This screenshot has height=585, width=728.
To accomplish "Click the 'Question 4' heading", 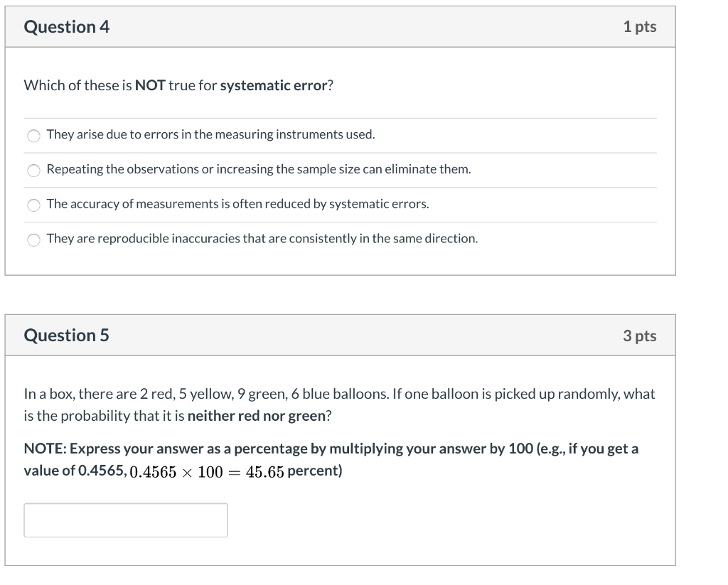I will [x=66, y=27].
